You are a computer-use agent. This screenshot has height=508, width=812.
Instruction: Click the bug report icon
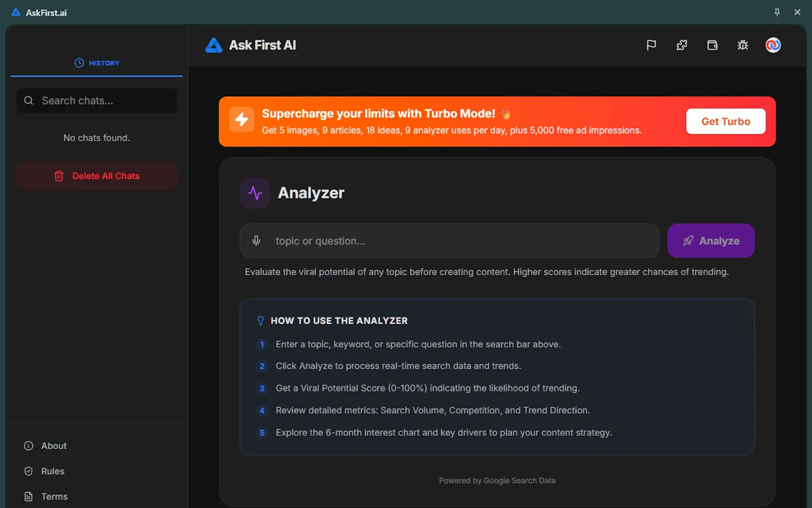[742, 45]
